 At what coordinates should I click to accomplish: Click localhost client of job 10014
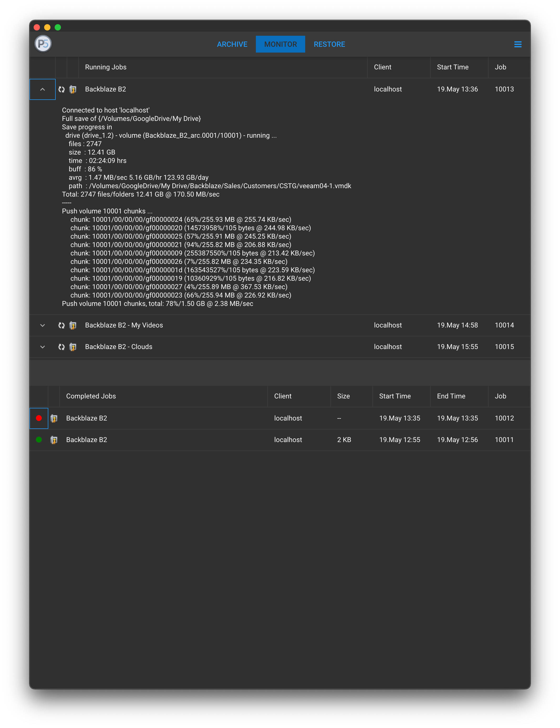[x=388, y=325]
